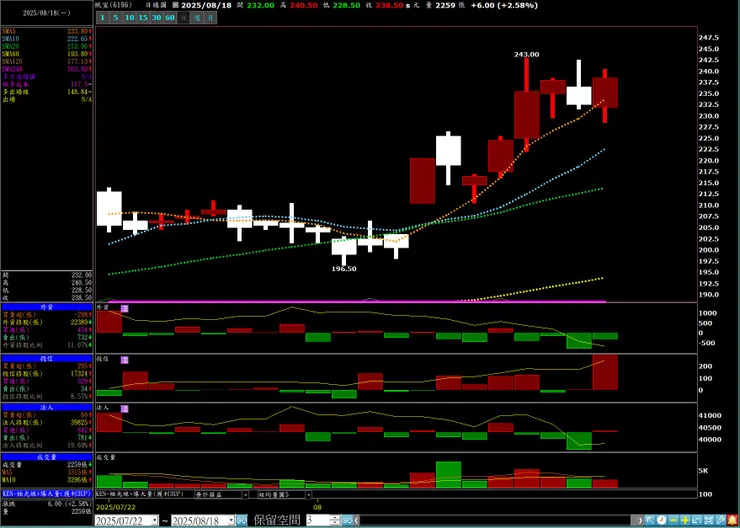Switch to the weekly (週) chart button
This screenshot has height=528, width=740.
click(196, 17)
